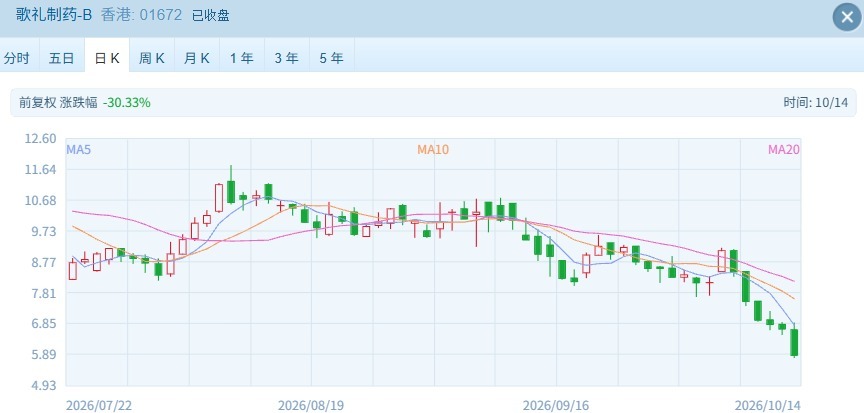Screen dimensions: 864x413
Task: Click the 2026/10/14 date axis label
Action: click(x=768, y=406)
